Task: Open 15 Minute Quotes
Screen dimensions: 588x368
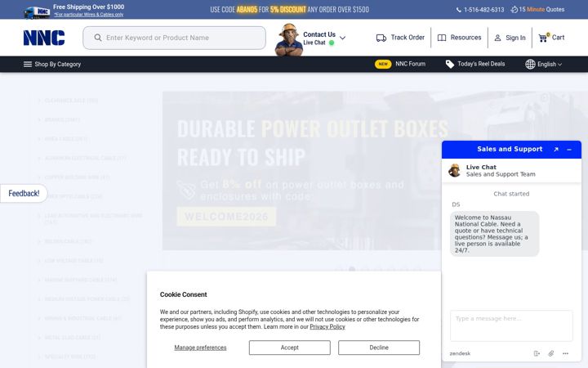Action: [x=537, y=9]
